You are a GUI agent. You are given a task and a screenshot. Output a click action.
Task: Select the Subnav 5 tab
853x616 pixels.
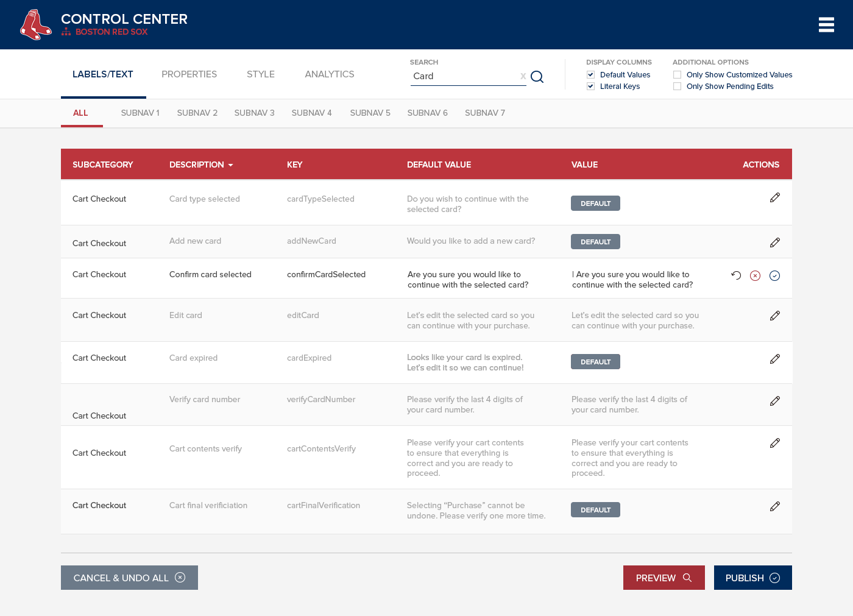(x=370, y=113)
